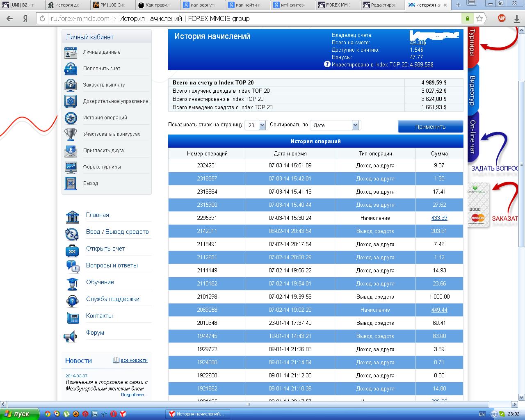Open the On-line чат side tab
This screenshot has width=525, height=420.
point(472,137)
